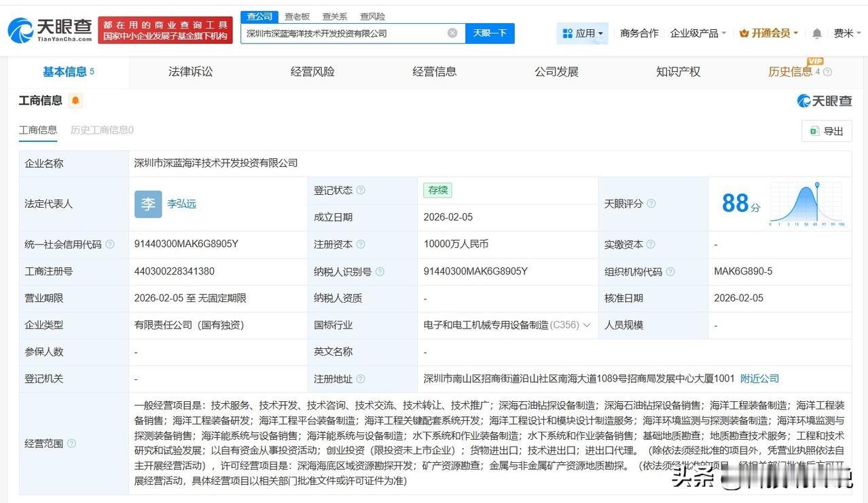The image size is (868, 503).
Task: Click the question mark icon next to 注册资本
Action: click(361, 244)
